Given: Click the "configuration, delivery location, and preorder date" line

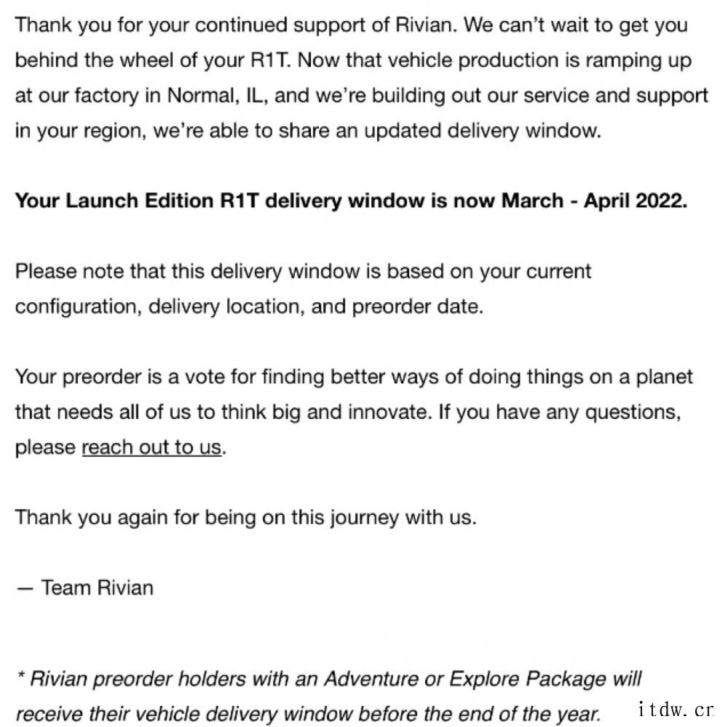Looking at the screenshot, I should point(249,307).
